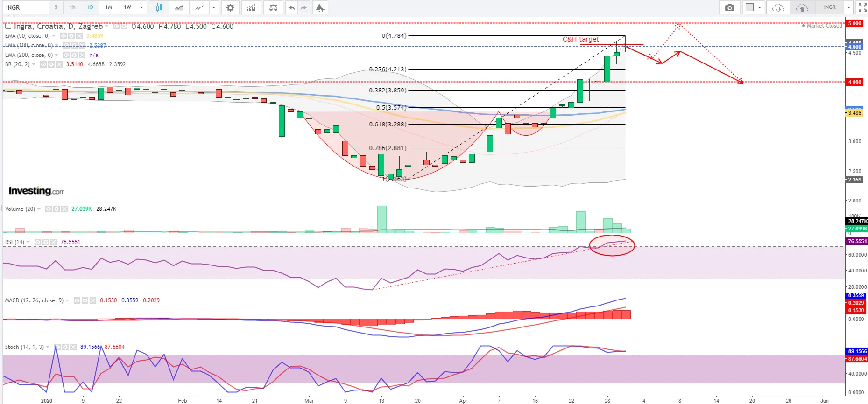Open chart settings with the gear icon

click(x=230, y=7)
